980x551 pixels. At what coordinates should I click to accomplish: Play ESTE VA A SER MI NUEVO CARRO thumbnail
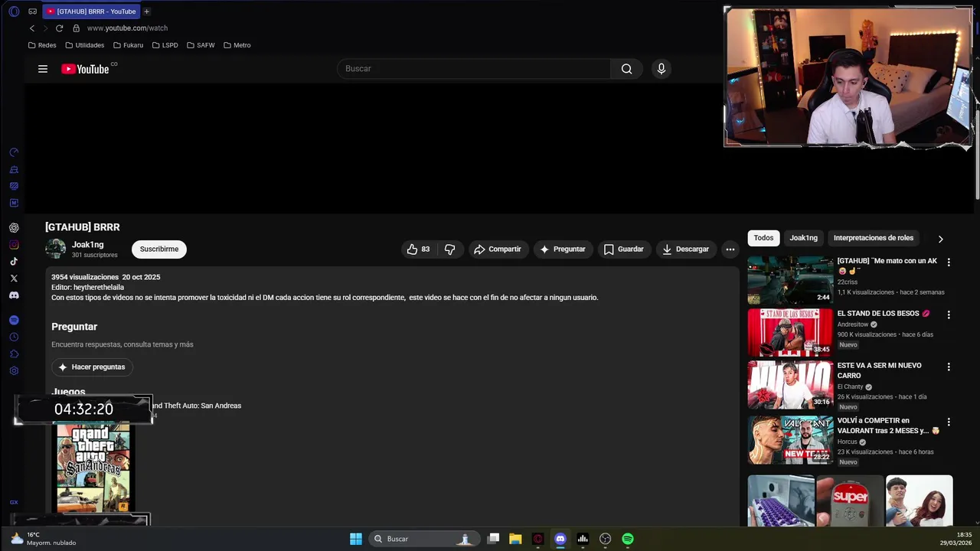(790, 386)
